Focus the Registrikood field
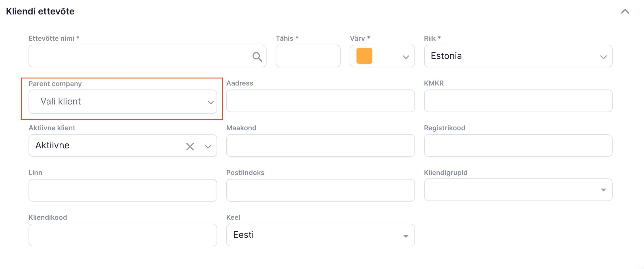Screen dimensions: 644x269 pos(518,146)
